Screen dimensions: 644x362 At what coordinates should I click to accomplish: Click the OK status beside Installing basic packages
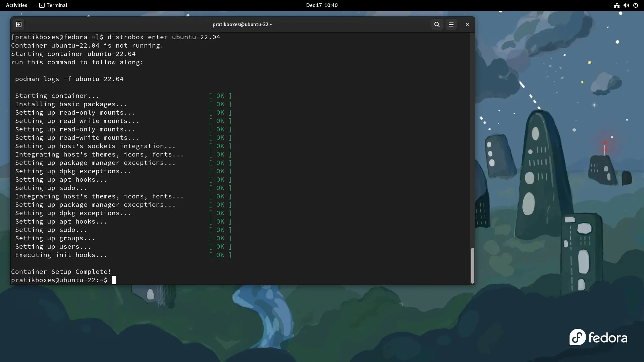[220, 104]
